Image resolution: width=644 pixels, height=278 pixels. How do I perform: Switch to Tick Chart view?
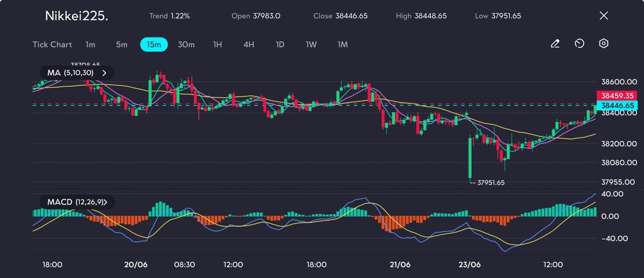click(52, 44)
